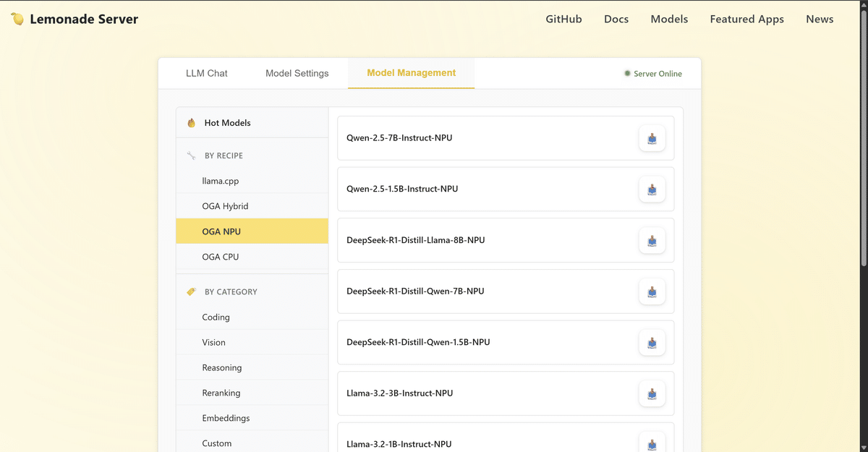Show models in Reasoning category
Screen dimensions: 868x452
(x=221, y=367)
